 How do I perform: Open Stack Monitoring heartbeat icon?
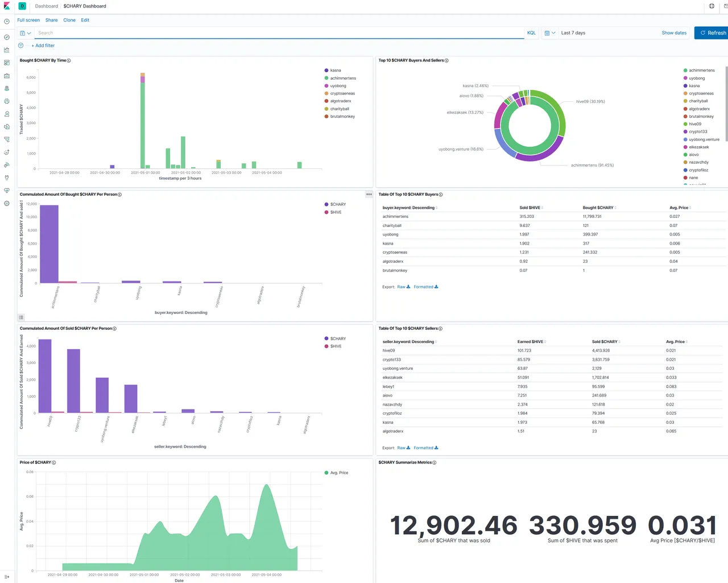click(7, 191)
